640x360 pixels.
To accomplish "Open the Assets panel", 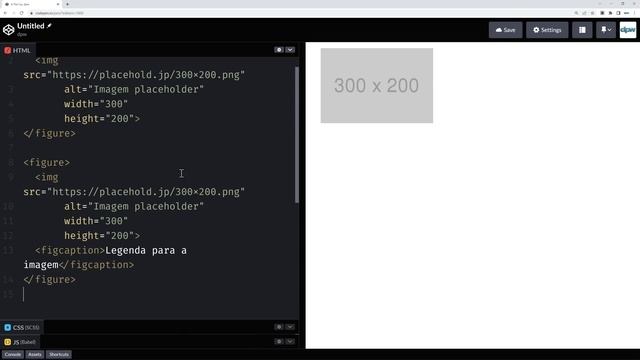I will 35,354.
